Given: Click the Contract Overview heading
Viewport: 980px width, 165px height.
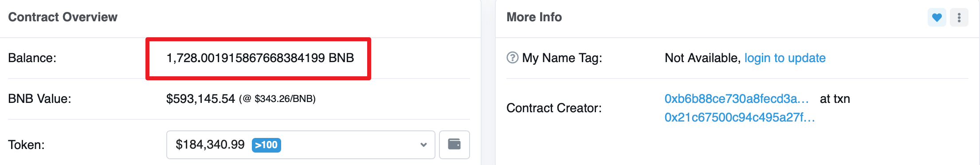Looking at the screenshot, I should tap(63, 17).
